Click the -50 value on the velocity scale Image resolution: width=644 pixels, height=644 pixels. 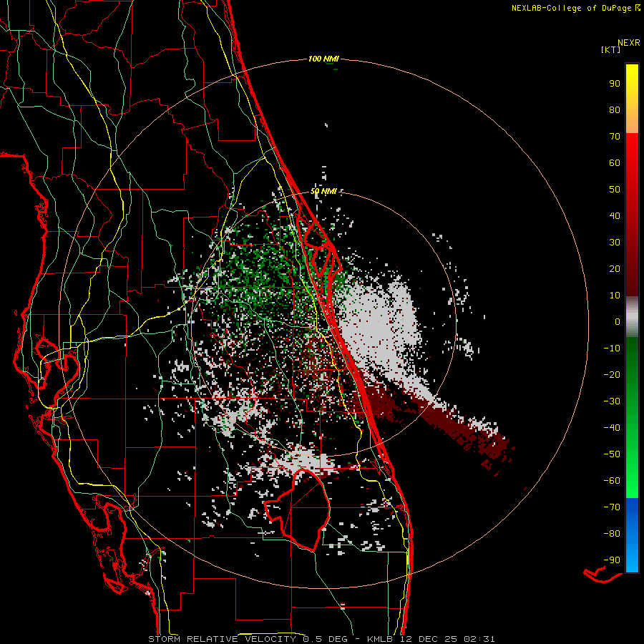(612, 454)
